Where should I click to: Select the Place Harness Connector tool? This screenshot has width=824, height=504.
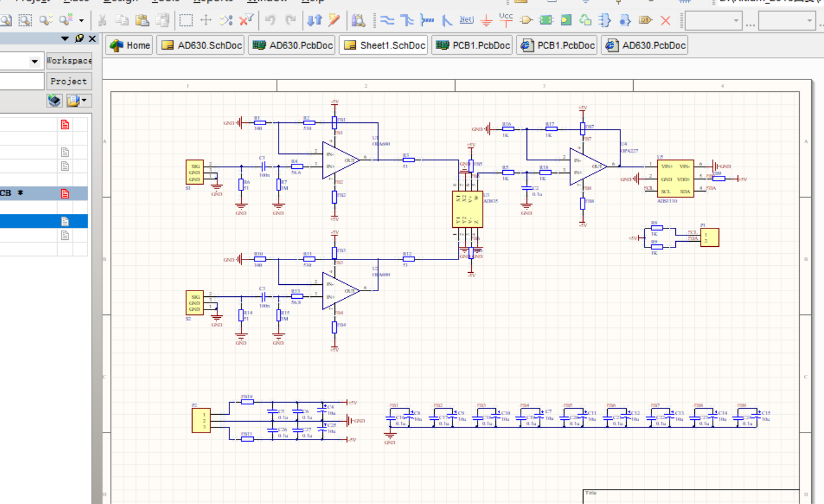click(605, 21)
